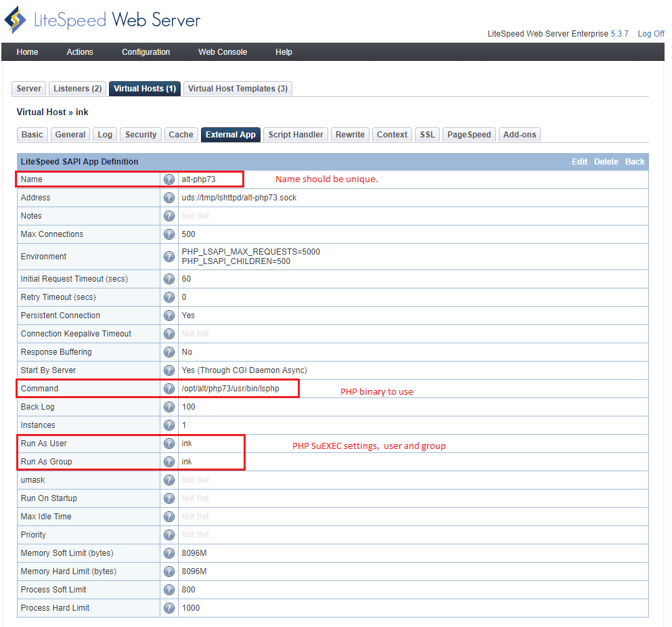Image resolution: width=672 pixels, height=627 pixels.
Task: Open the Script Handler sub-tab
Action: 296,135
